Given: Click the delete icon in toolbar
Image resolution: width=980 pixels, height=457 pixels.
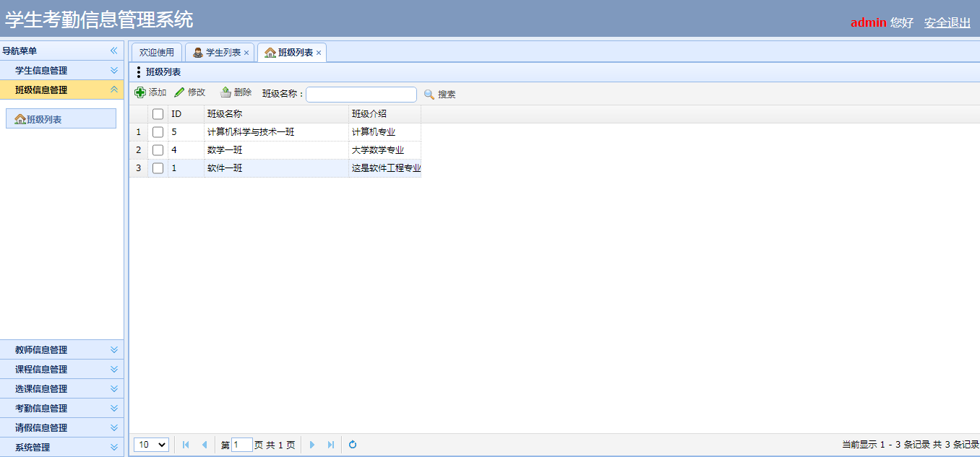Looking at the screenshot, I should pos(225,92).
